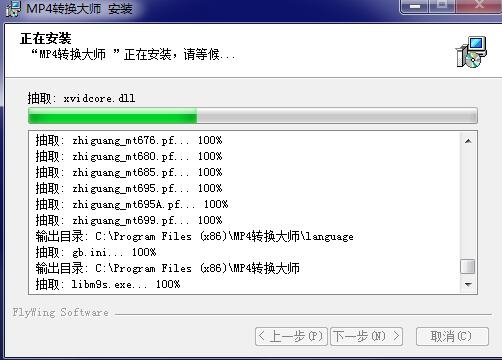Screen dimensions: 502x360
Task: Select the zhiguang_mt695A.pf log entry
Action: click(132, 204)
